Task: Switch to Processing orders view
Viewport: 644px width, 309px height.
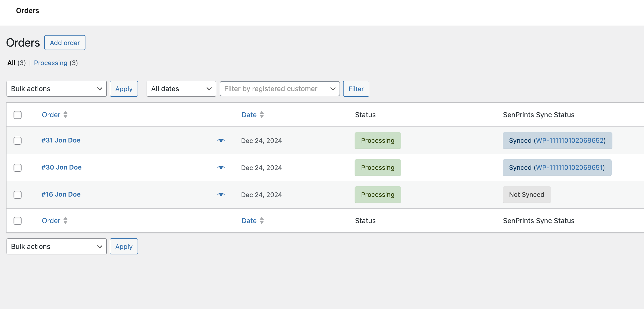Action: pos(51,63)
